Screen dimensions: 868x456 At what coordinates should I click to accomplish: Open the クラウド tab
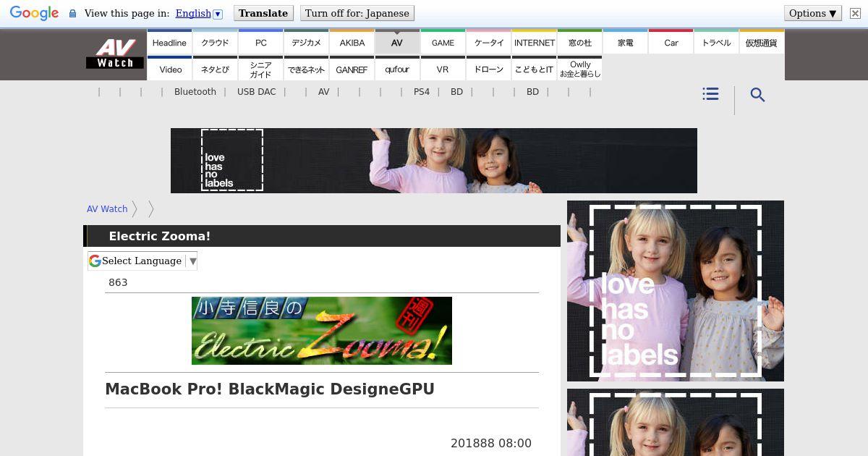tap(215, 42)
